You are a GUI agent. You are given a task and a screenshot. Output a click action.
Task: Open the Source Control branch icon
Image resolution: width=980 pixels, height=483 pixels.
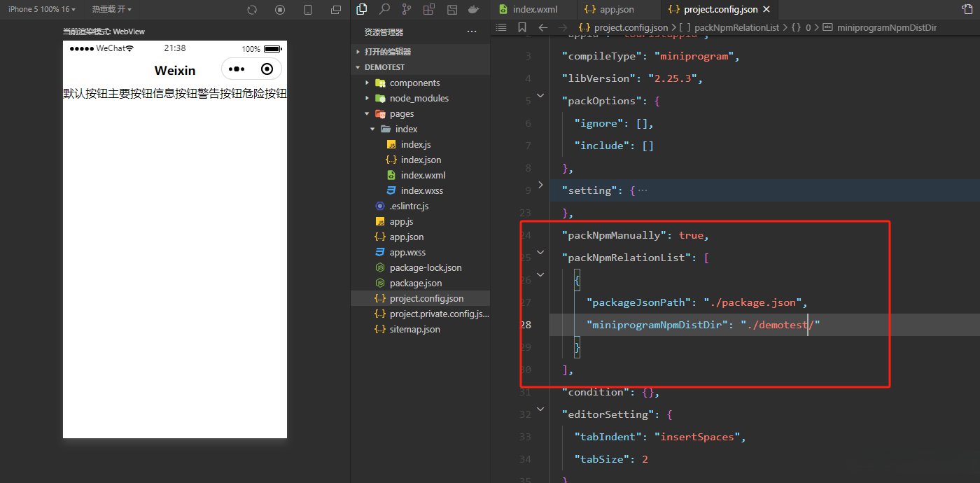(407, 9)
